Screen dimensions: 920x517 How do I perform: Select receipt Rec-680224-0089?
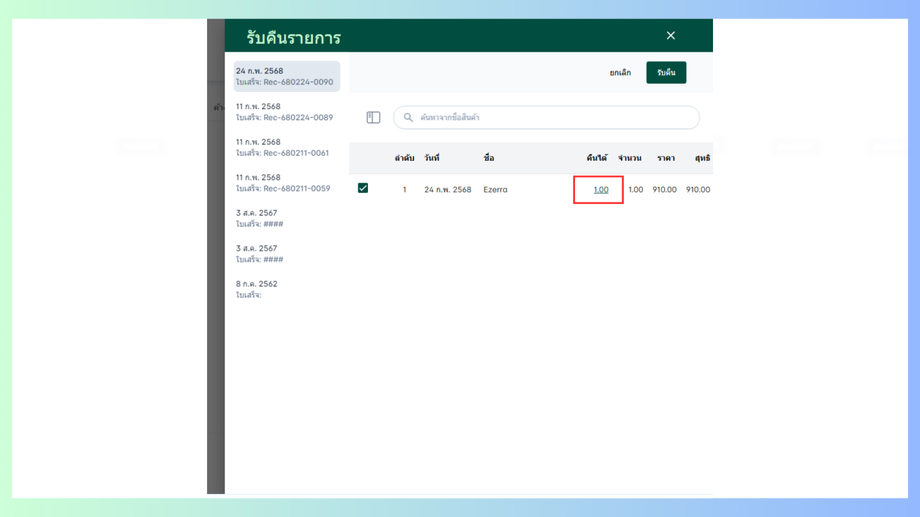(286, 112)
